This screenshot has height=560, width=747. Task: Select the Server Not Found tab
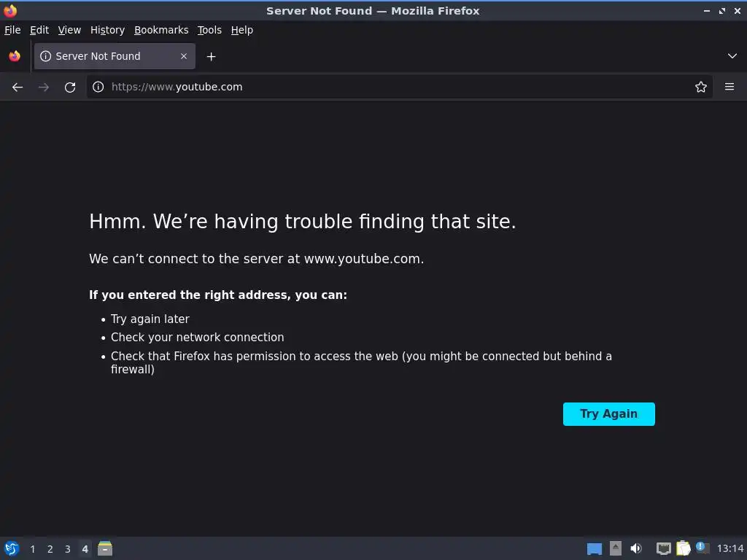click(x=115, y=56)
